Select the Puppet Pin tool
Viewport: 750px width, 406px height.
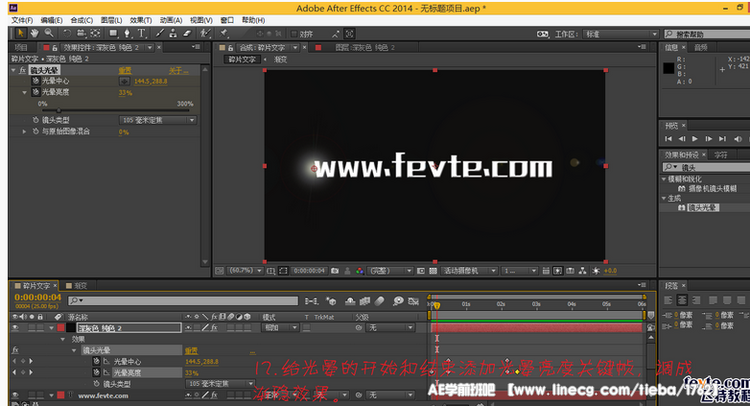[x=223, y=33]
